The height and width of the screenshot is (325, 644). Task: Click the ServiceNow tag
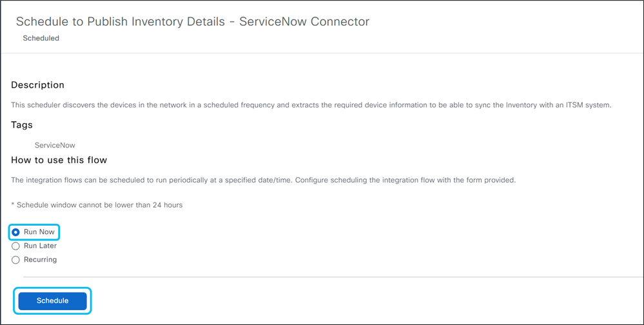(x=55, y=145)
